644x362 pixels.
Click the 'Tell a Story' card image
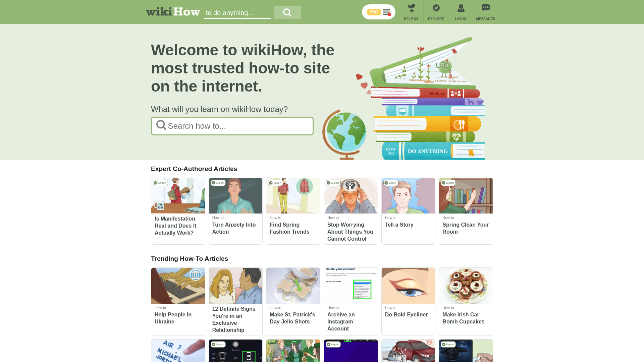point(408,196)
